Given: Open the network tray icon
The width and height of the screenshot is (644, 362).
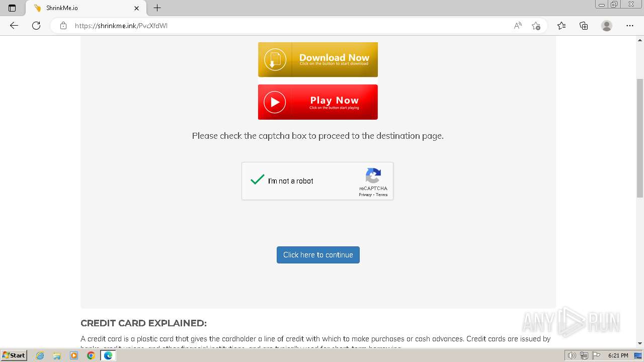Looking at the screenshot, I should coord(584,355).
